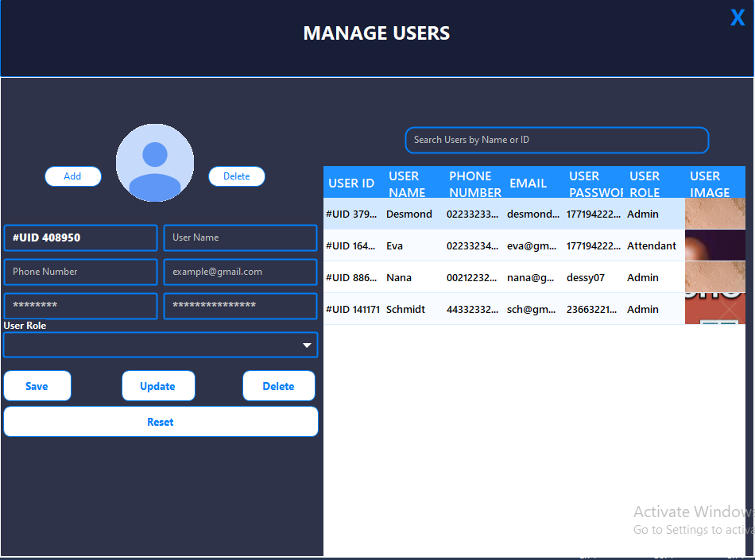Click the Phone Number input field

point(80,272)
